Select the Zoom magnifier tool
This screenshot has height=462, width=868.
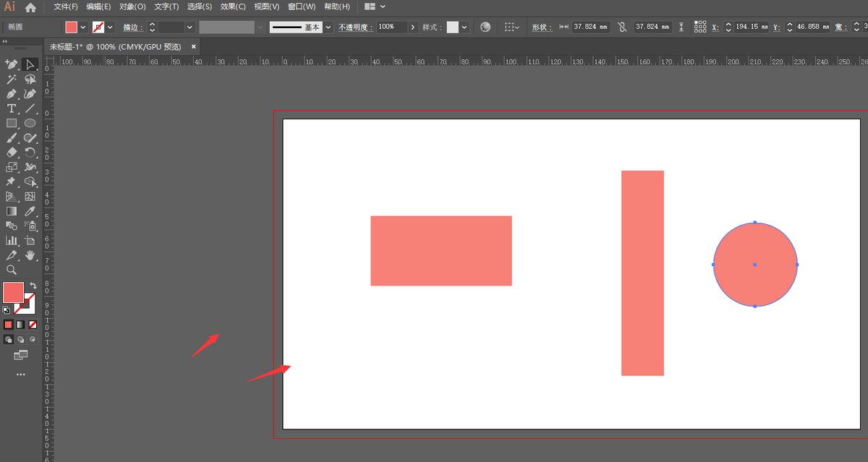click(12, 270)
